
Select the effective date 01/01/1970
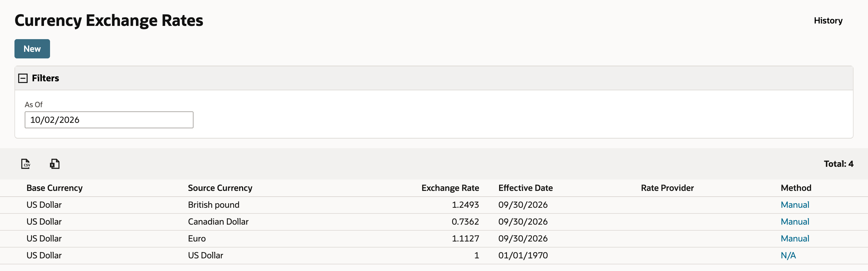pos(523,255)
